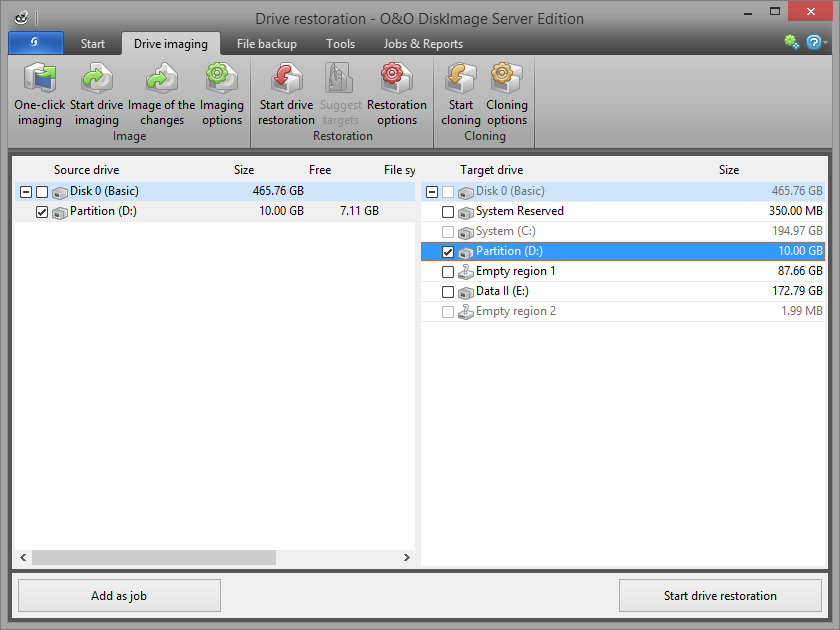840x630 pixels.
Task: Open Imaging options
Action: pos(222,78)
